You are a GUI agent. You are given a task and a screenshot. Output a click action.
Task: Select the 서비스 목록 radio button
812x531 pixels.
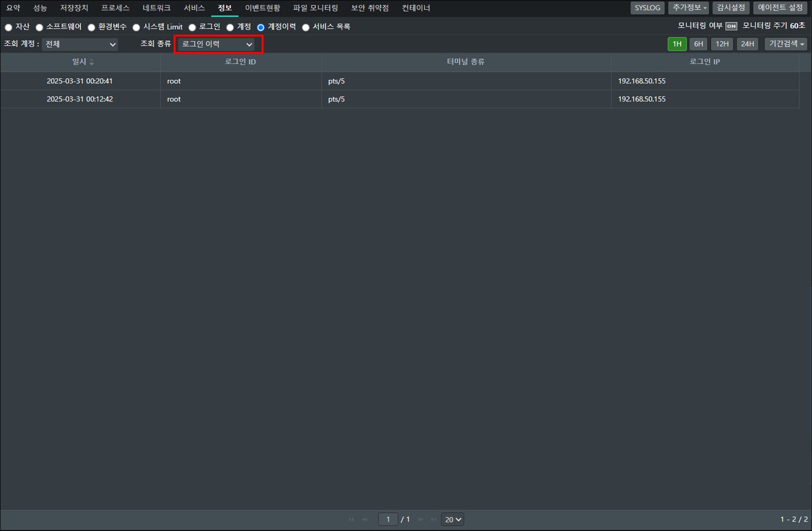pyautogui.click(x=306, y=27)
